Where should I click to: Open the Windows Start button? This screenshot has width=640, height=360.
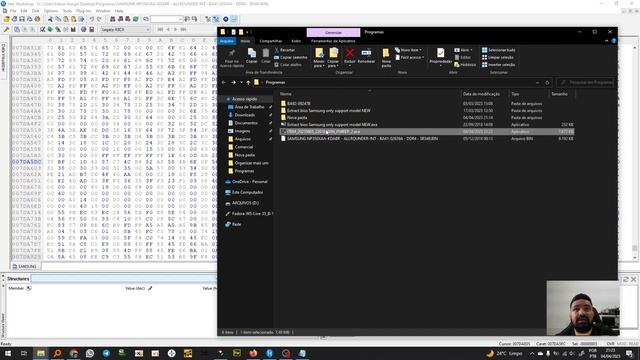7,353
